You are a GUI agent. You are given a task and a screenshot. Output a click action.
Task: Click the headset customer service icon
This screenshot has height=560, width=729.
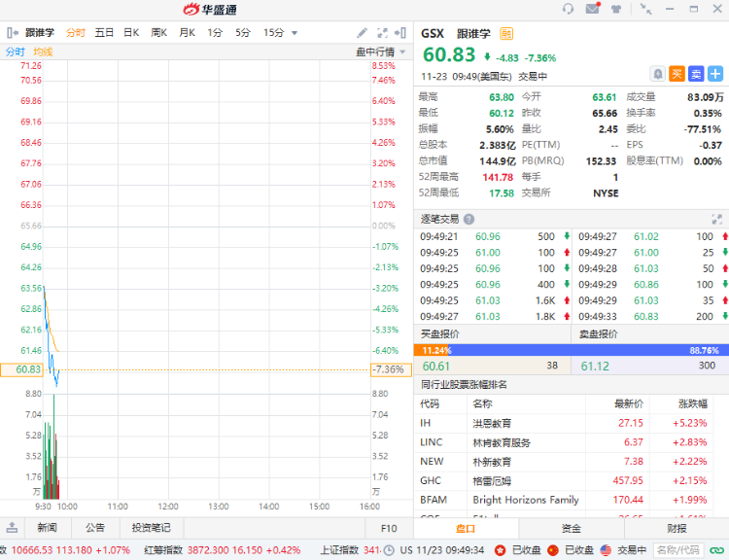(x=568, y=9)
